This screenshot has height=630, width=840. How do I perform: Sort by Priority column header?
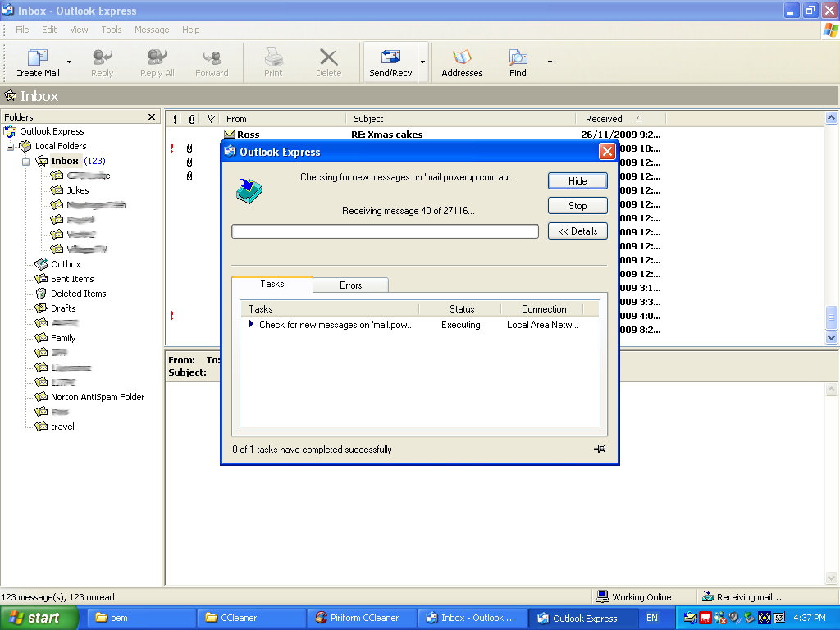pyautogui.click(x=175, y=119)
